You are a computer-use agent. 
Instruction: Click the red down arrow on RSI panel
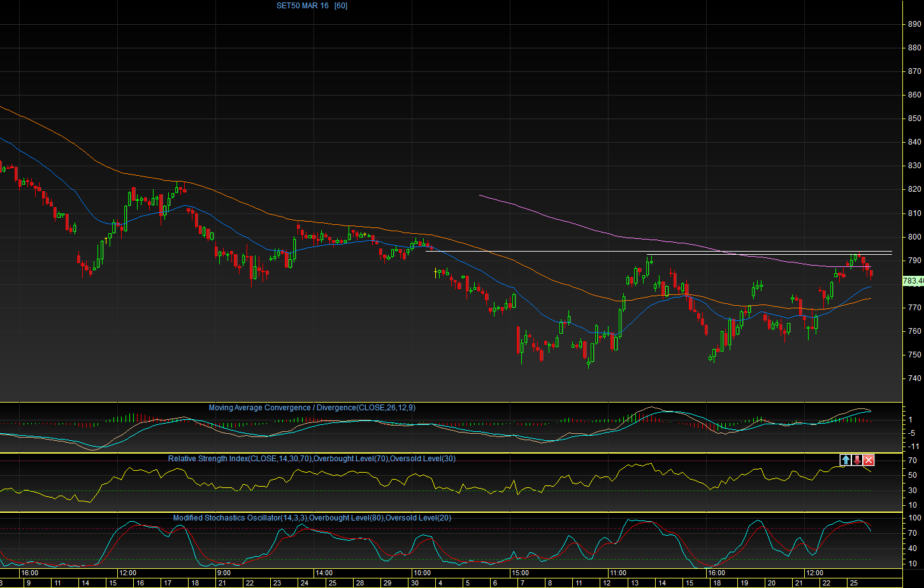857,460
